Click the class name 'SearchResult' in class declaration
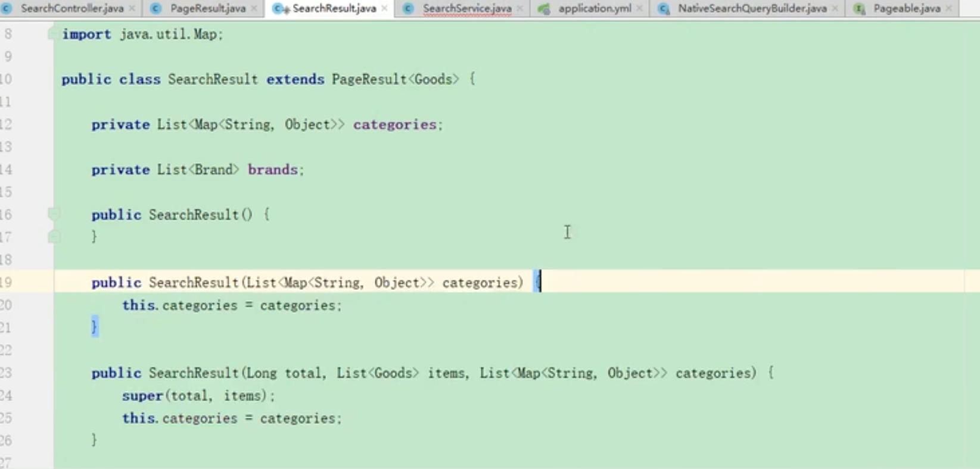The image size is (980, 469). [x=213, y=80]
